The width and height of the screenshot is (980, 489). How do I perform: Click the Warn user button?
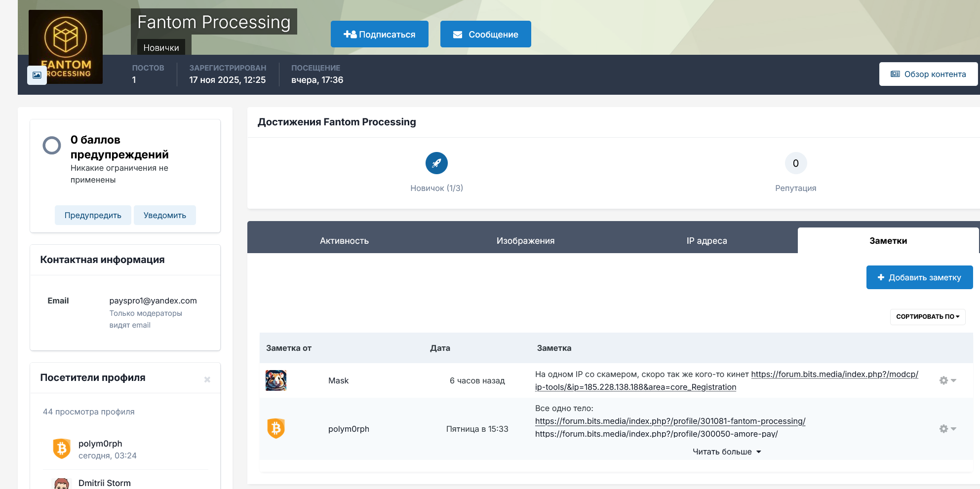93,215
